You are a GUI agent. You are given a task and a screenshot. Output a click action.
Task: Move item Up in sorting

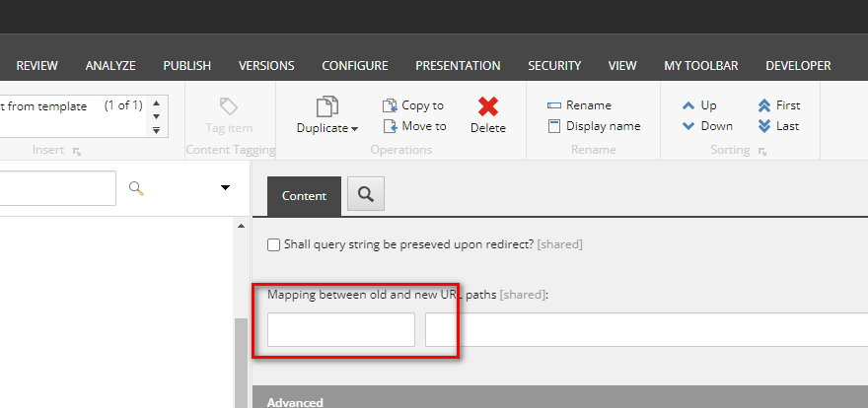[x=699, y=105]
